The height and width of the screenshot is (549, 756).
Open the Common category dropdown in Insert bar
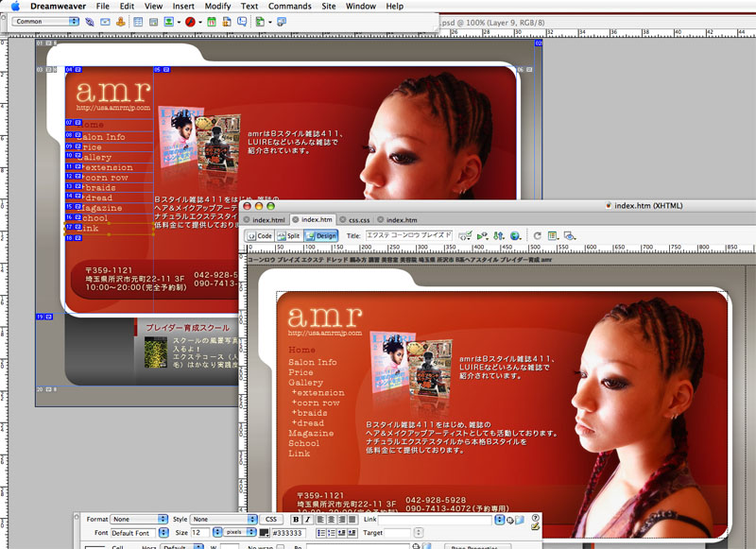click(x=45, y=21)
